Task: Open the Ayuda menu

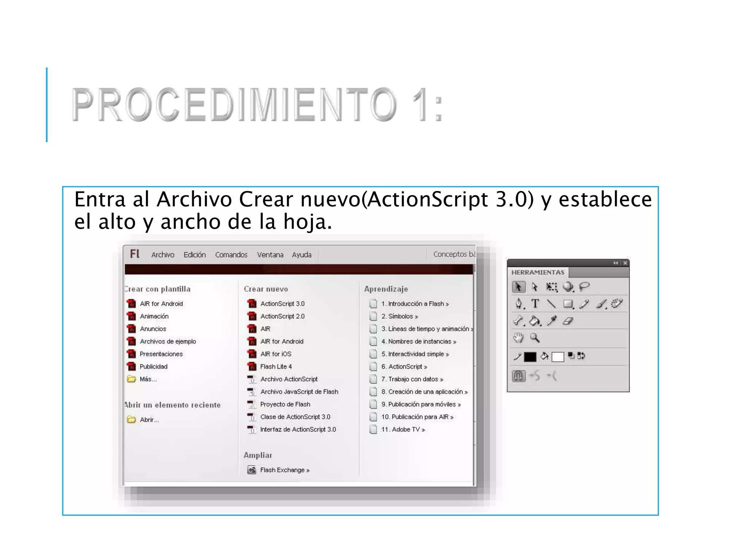Action: tap(302, 255)
